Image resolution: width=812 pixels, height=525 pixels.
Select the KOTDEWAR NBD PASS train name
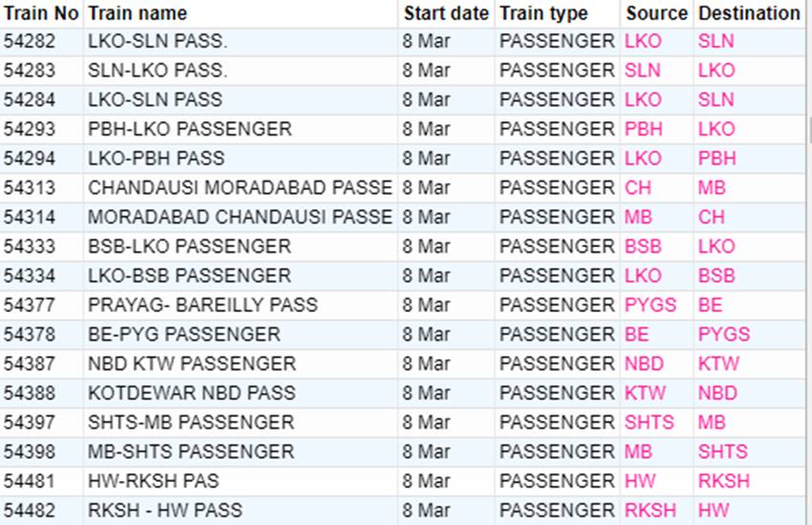(192, 393)
